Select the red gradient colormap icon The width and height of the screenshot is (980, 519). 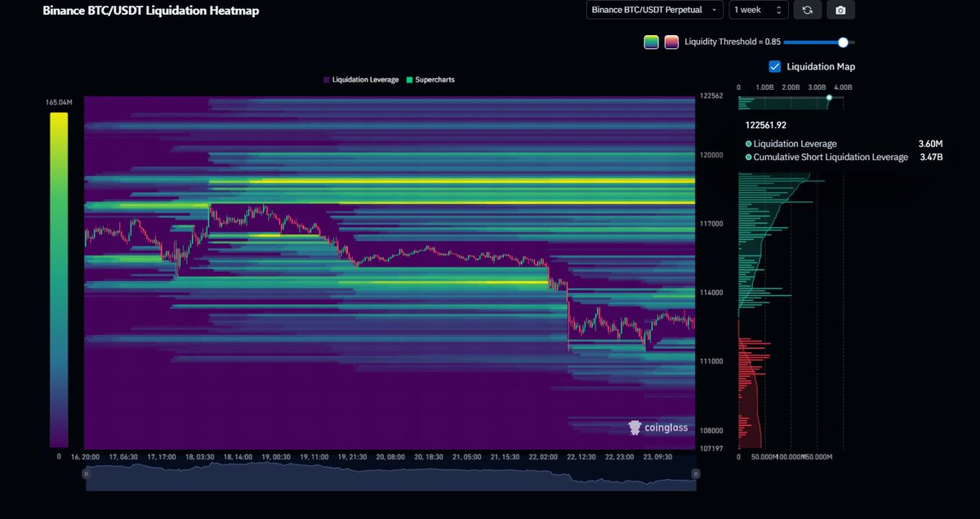coord(671,42)
